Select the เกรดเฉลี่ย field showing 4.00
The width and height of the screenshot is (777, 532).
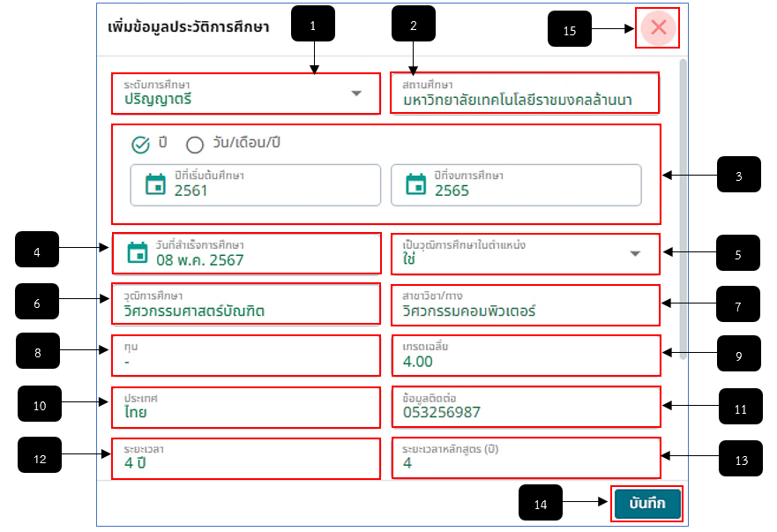526,356
